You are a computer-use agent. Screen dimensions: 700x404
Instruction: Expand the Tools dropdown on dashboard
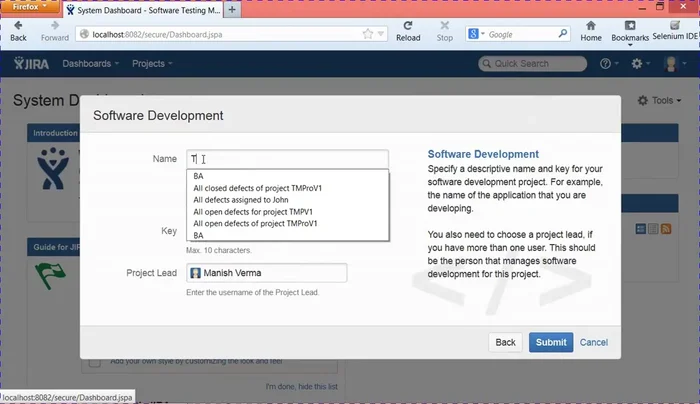[x=661, y=100]
